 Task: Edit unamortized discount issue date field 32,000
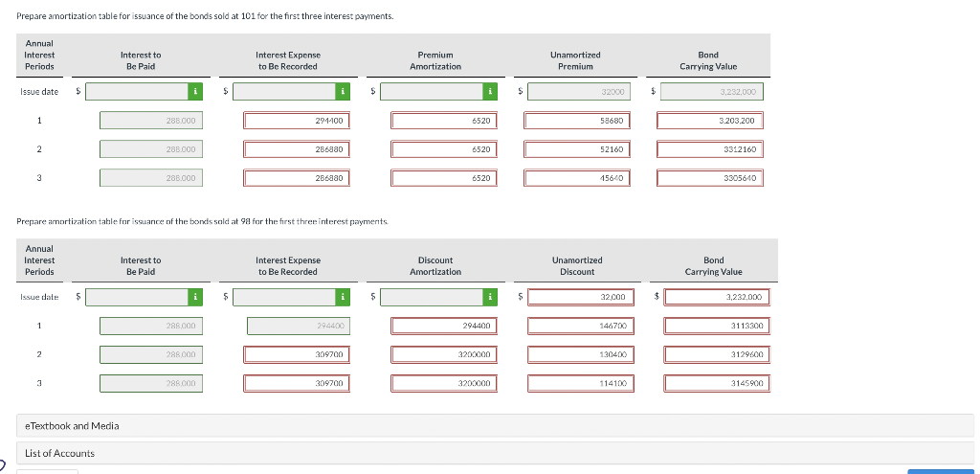[581, 297]
